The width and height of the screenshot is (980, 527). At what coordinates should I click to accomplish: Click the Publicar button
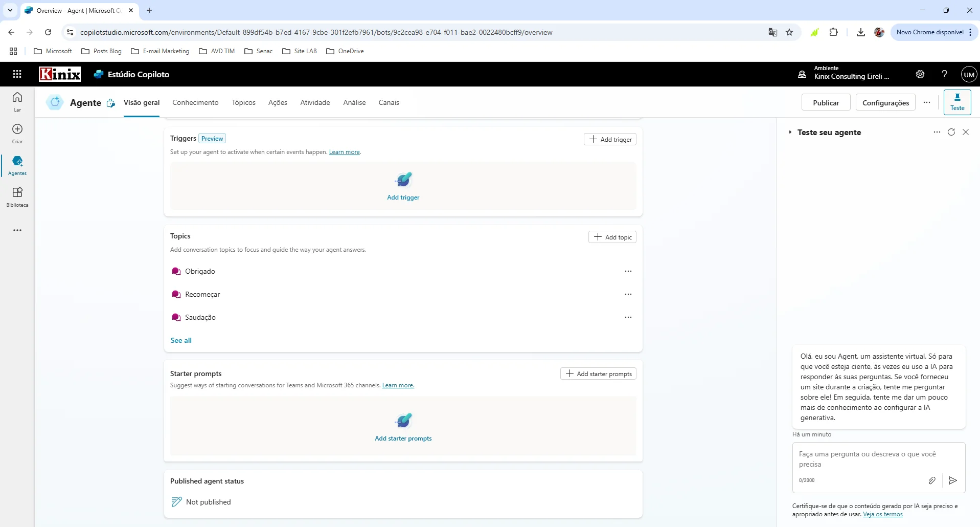[x=826, y=102]
